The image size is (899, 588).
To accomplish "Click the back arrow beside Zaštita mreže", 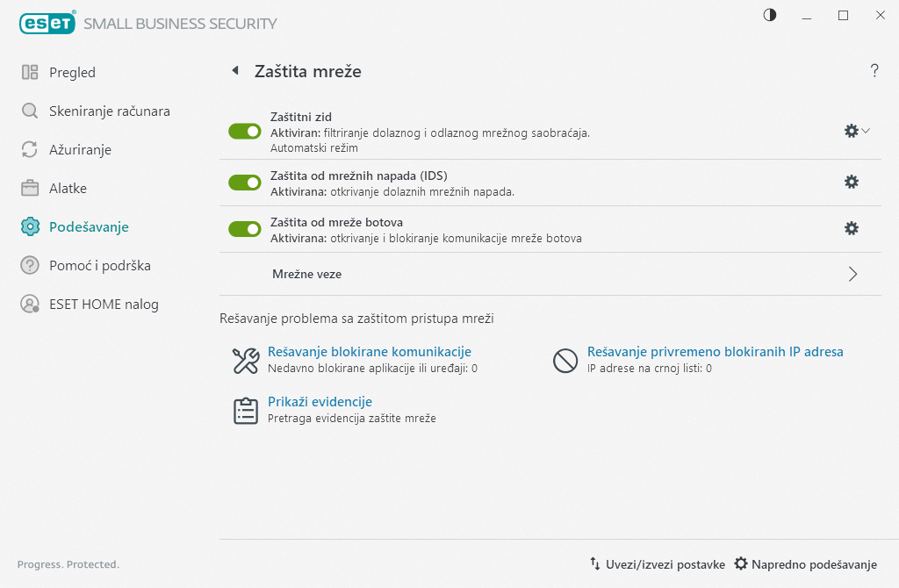I will 234,70.
